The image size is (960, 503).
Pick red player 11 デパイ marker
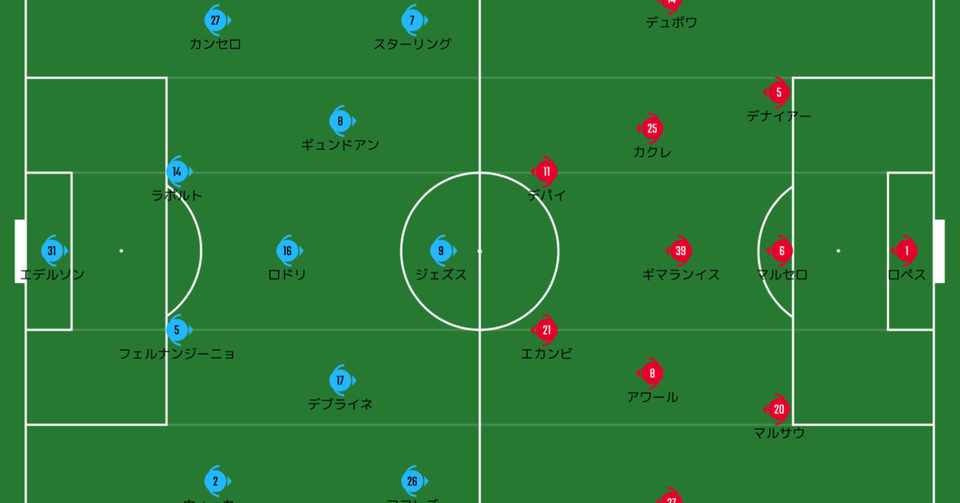click(546, 171)
